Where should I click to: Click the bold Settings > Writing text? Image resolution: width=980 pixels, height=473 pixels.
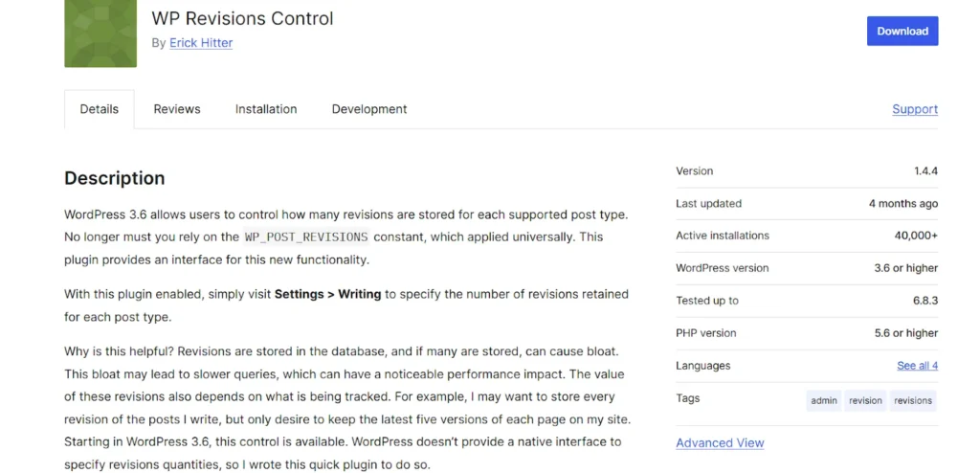click(x=327, y=294)
